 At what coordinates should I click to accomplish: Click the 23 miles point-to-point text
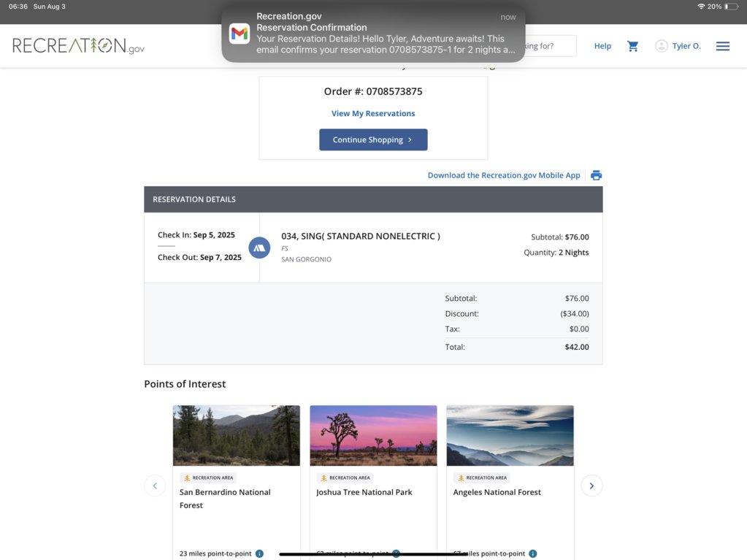point(215,553)
